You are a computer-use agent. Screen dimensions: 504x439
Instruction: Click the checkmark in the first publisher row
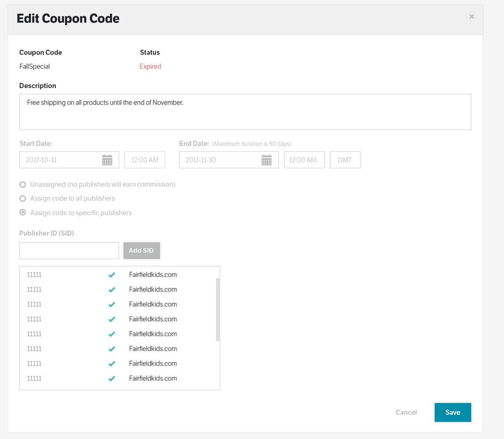[x=112, y=275]
